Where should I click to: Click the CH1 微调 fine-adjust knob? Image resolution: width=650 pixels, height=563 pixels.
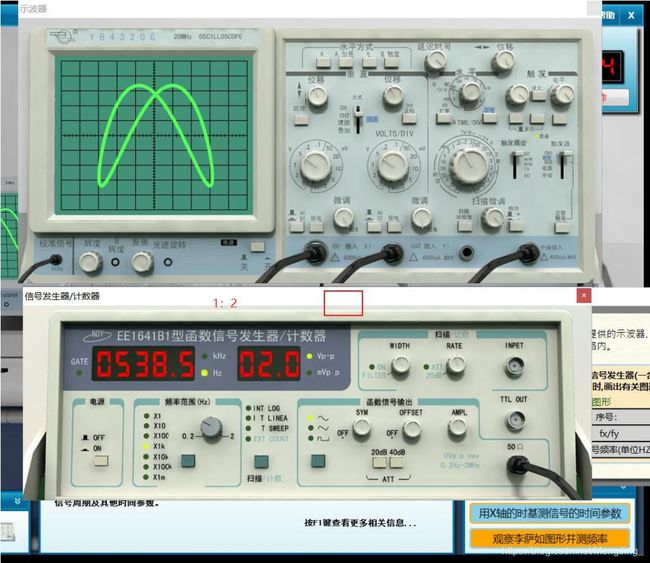point(344,218)
